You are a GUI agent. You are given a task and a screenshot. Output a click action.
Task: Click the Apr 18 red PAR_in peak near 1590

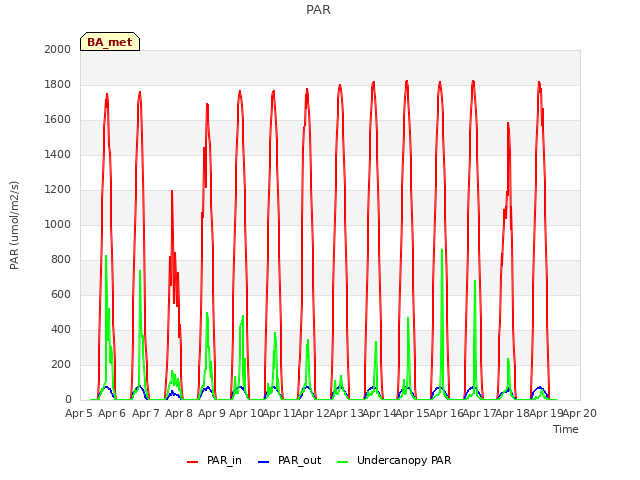[508, 123]
